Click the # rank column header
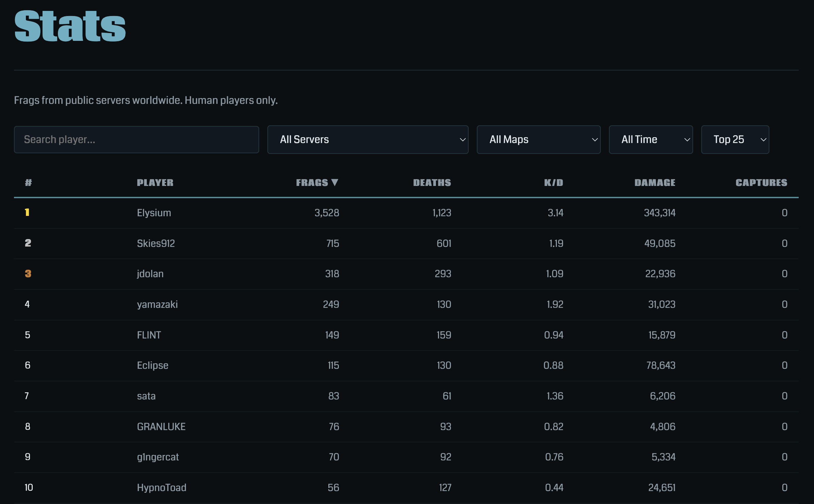This screenshot has height=504, width=814. click(x=28, y=183)
